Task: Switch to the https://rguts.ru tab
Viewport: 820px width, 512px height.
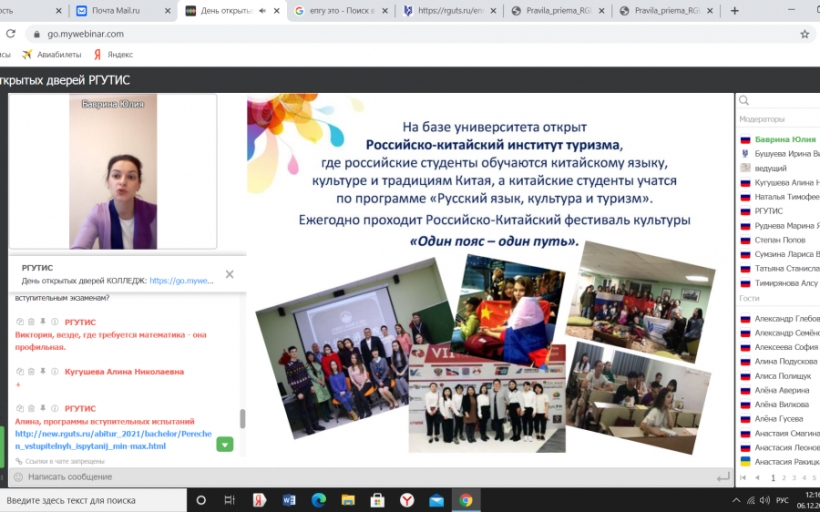Action: coord(450,10)
